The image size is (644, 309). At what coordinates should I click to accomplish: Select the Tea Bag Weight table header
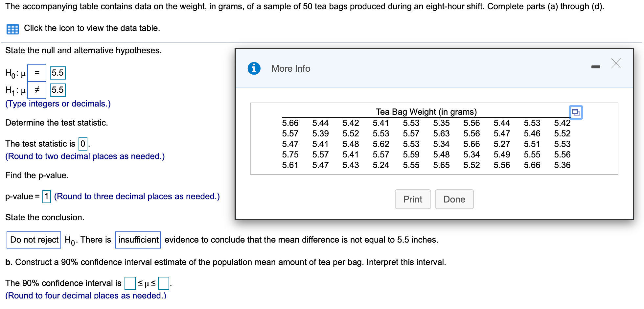point(426,111)
